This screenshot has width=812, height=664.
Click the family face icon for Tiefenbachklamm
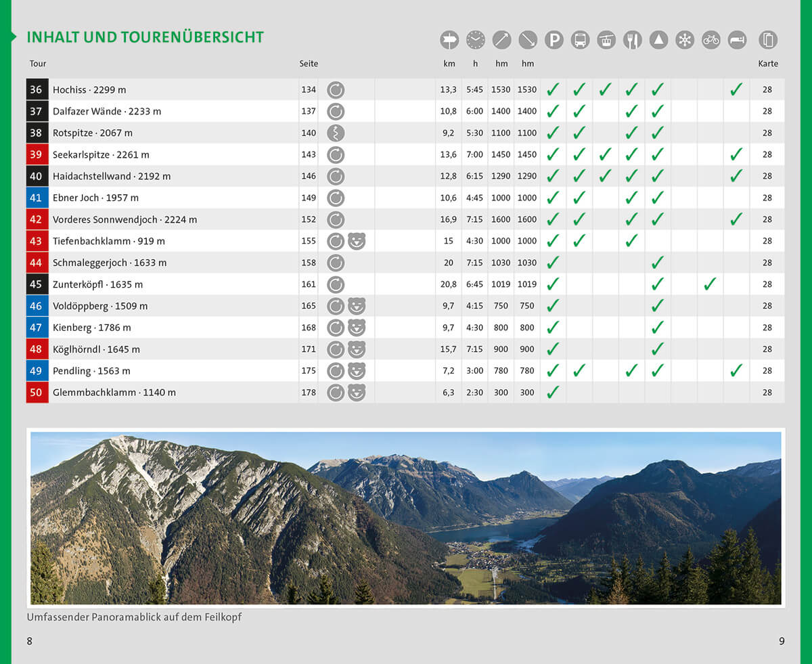[357, 241]
